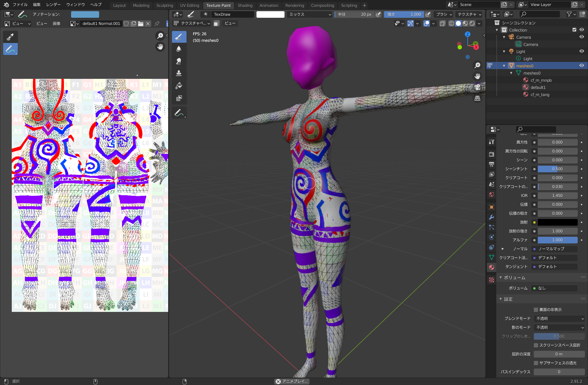Select the Sample color eyedropper in image editor
The height and width of the screenshot is (385, 588).
(x=10, y=37)
